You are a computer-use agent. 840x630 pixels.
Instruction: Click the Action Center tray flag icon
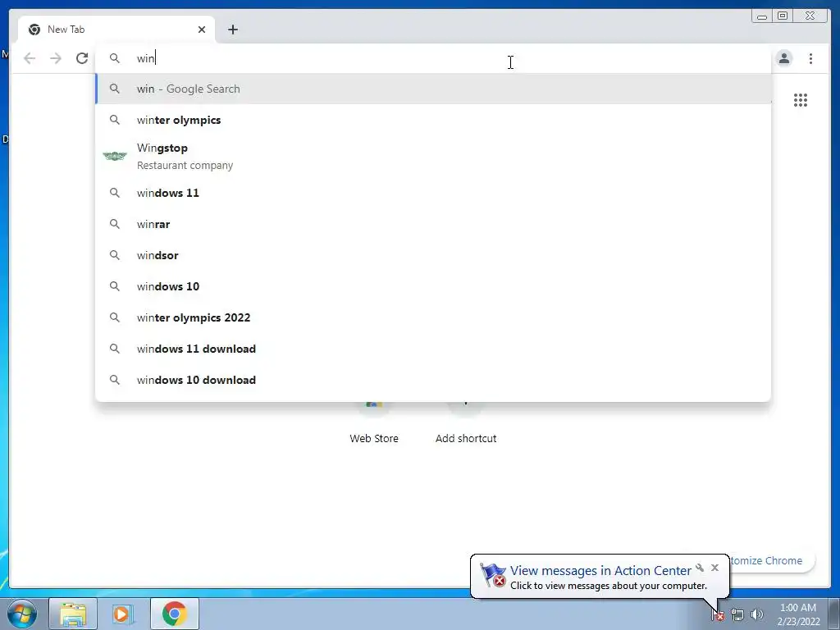718,615
